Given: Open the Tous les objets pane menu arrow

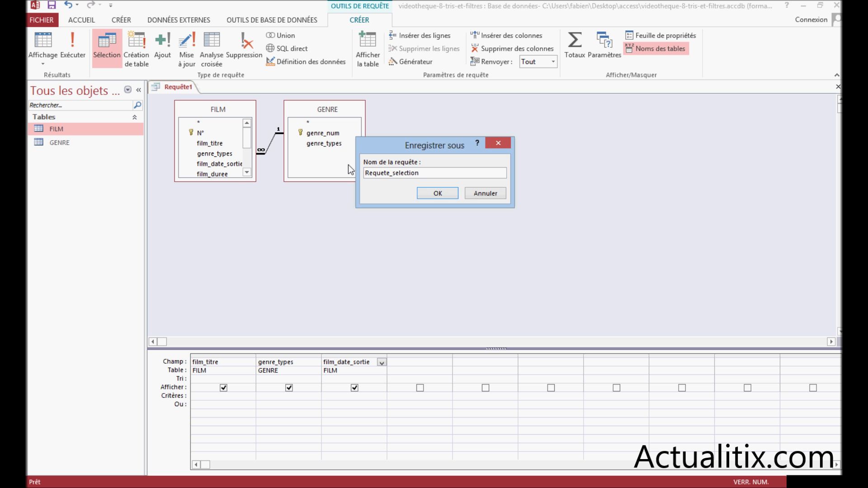Looking at the screenshot, I should click(128, 89).
